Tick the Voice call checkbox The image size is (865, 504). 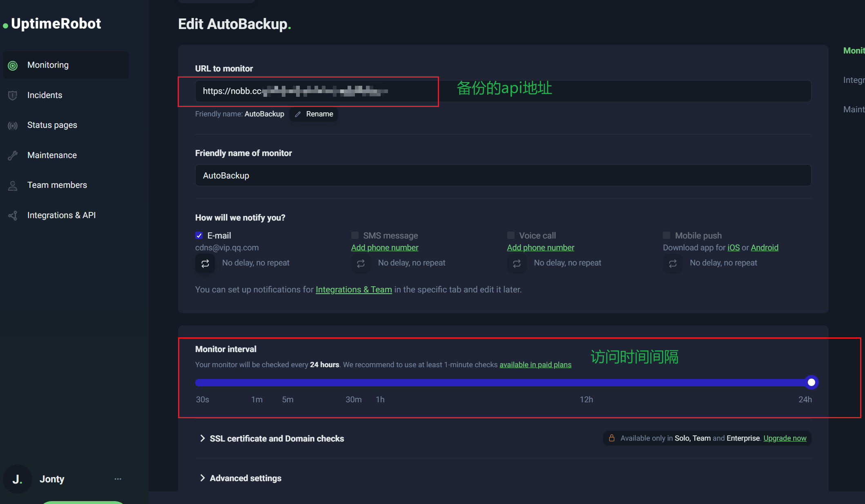[x=511, y=235]
